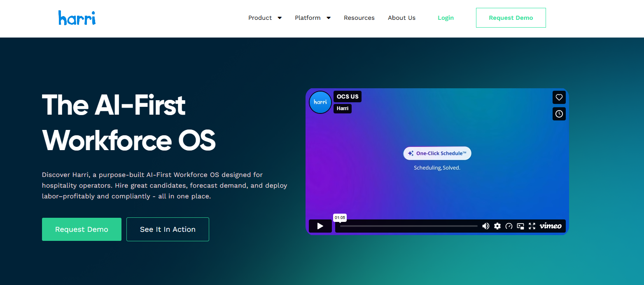
Task: Click the green Request Demo hero button
Action: click(x=82, y=229)
